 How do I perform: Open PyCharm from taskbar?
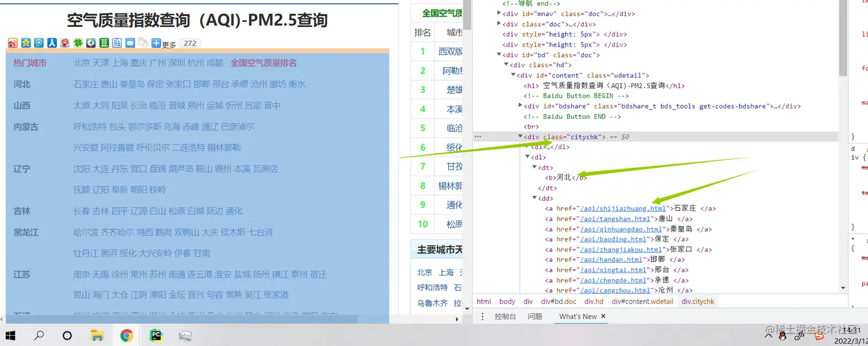tap(156, 336)
